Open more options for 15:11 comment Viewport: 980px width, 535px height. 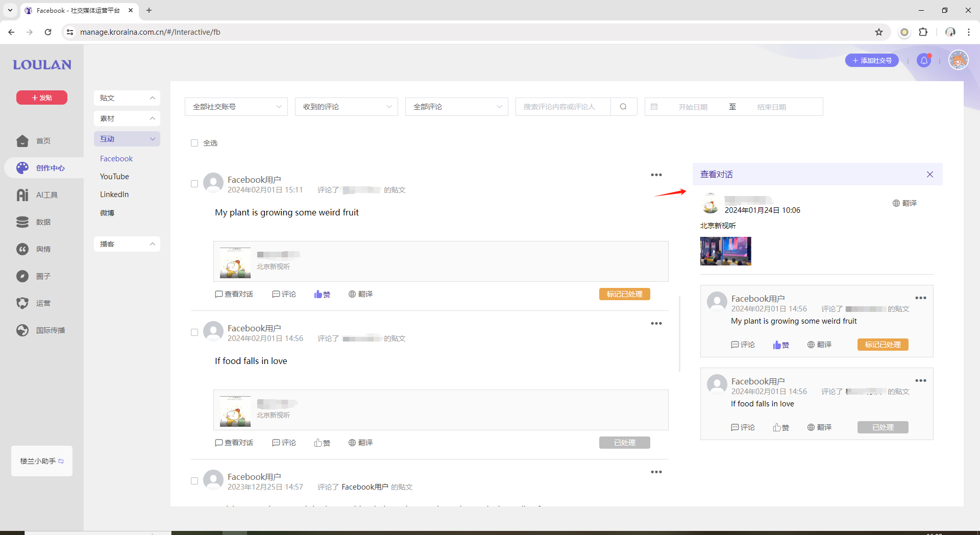(x=656, y=175)
